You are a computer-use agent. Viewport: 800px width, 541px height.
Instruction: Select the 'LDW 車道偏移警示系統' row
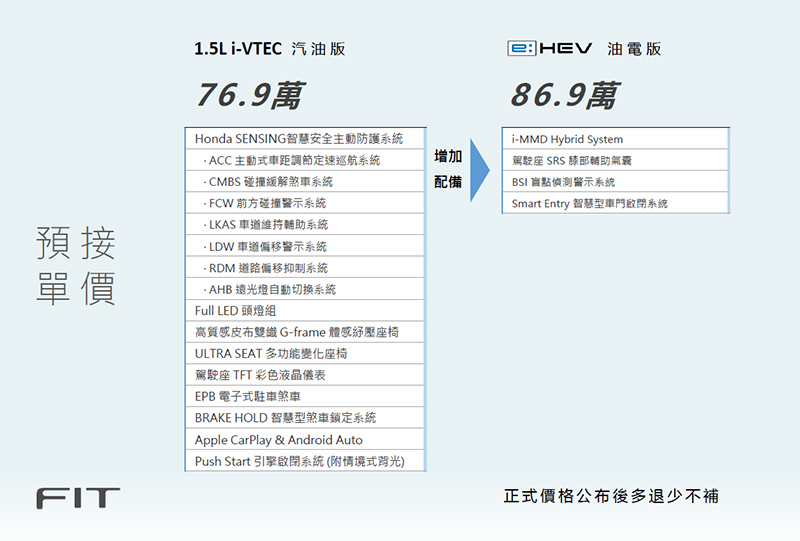pos(305,247)
